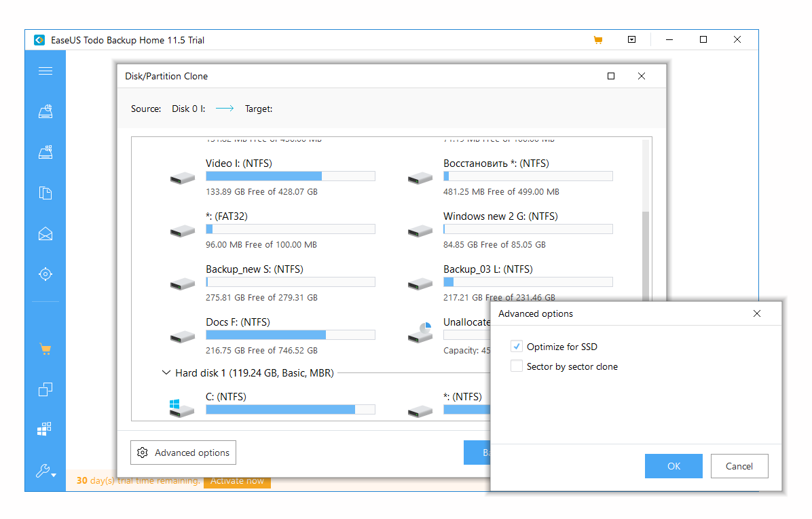Open the title bar dropdown menu box icon
Viewport: 812px width, 519px height.
[x=632, y=39]
